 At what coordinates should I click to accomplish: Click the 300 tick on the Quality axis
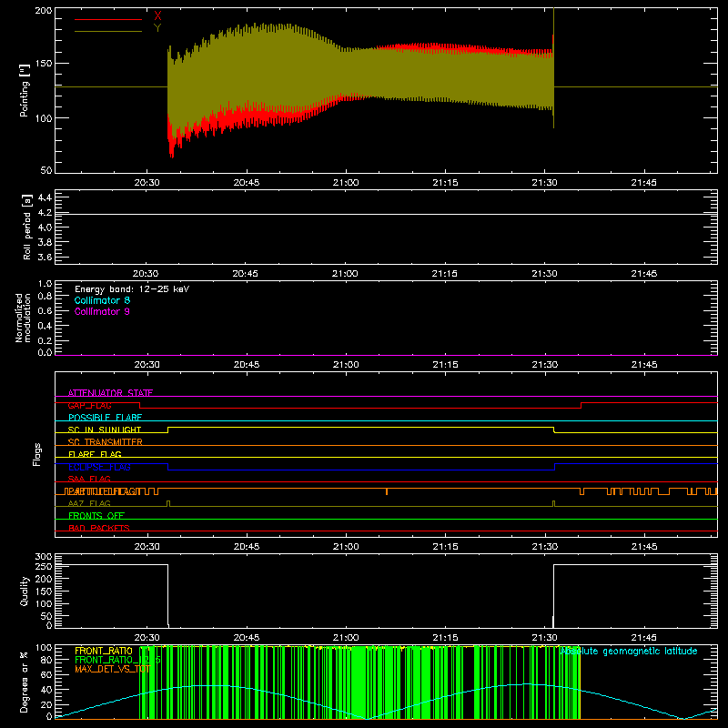point(44,557)
